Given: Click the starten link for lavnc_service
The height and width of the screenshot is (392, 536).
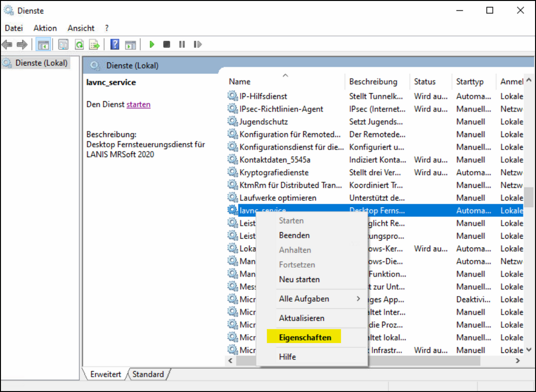Looking at the screenshot, I should point(138,104).
